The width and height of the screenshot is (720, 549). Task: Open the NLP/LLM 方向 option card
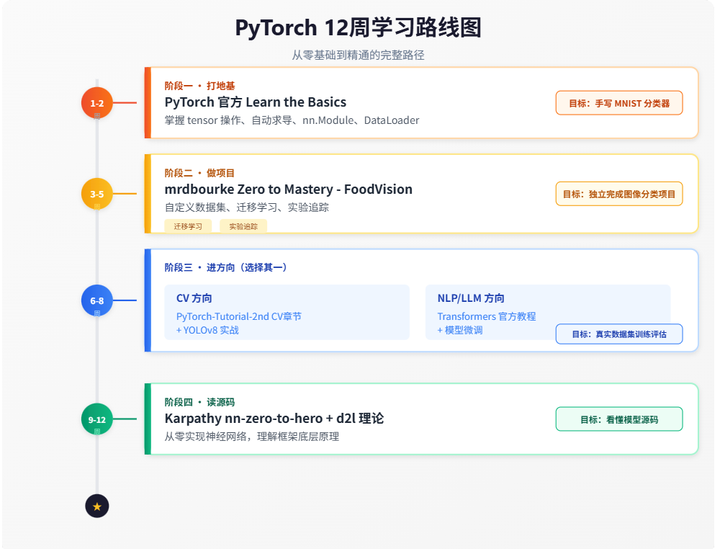(x=548, y=312)
